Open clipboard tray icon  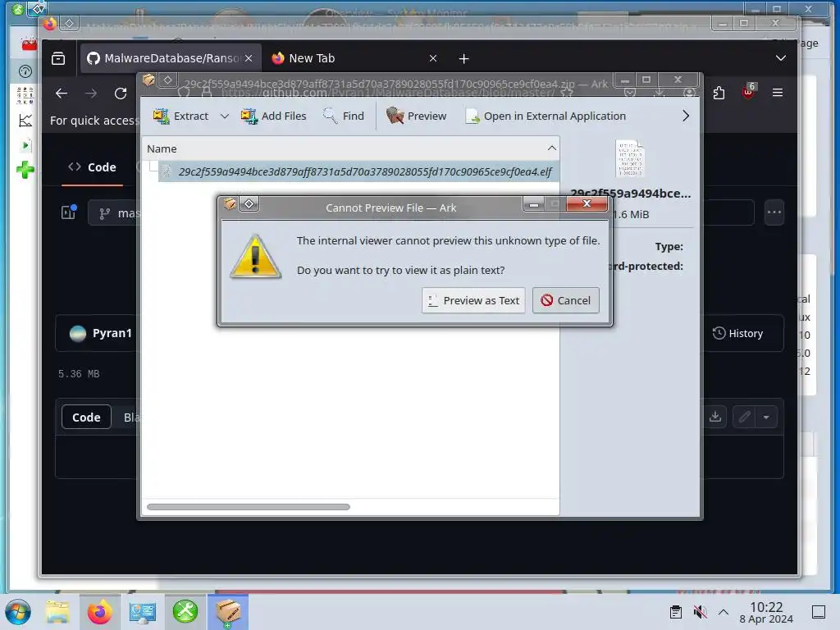tap(676, 612)
